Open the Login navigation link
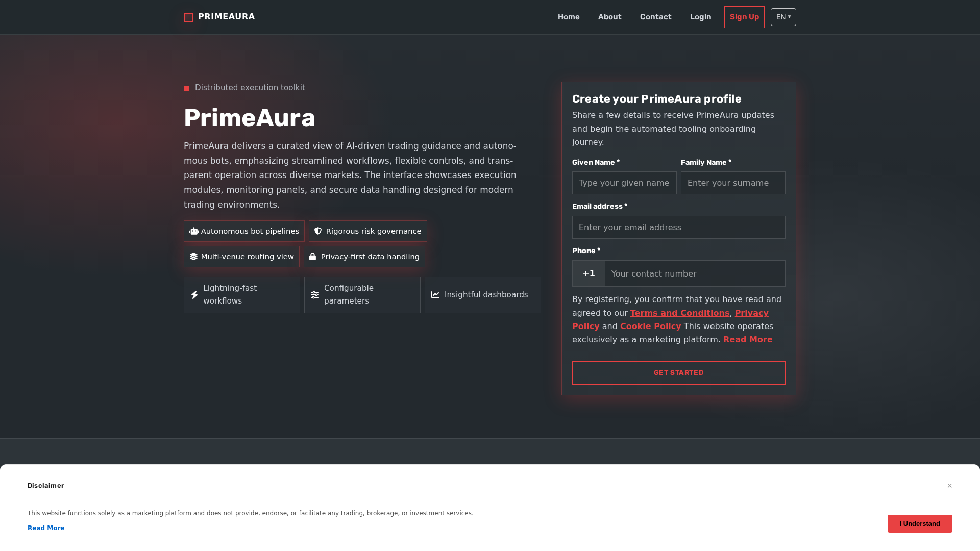The height and width of the screenshot is (551, 980). click(x=701, y=17)
